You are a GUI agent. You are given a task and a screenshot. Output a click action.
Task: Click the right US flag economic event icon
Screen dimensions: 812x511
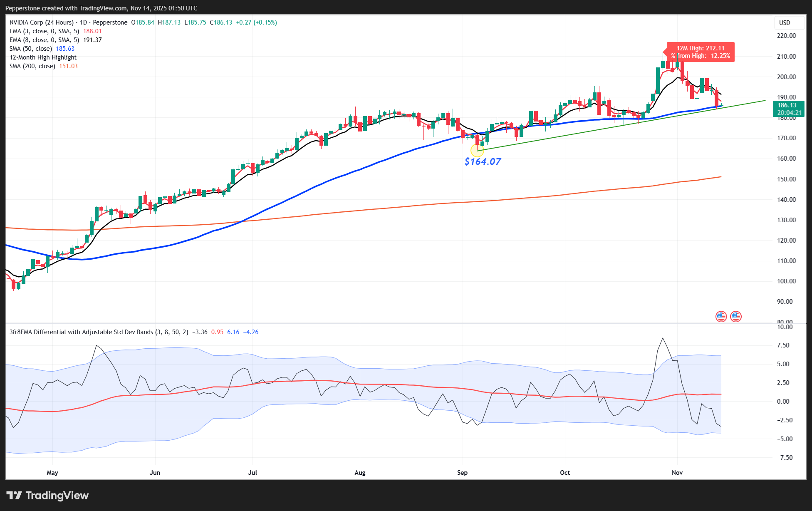735,317
